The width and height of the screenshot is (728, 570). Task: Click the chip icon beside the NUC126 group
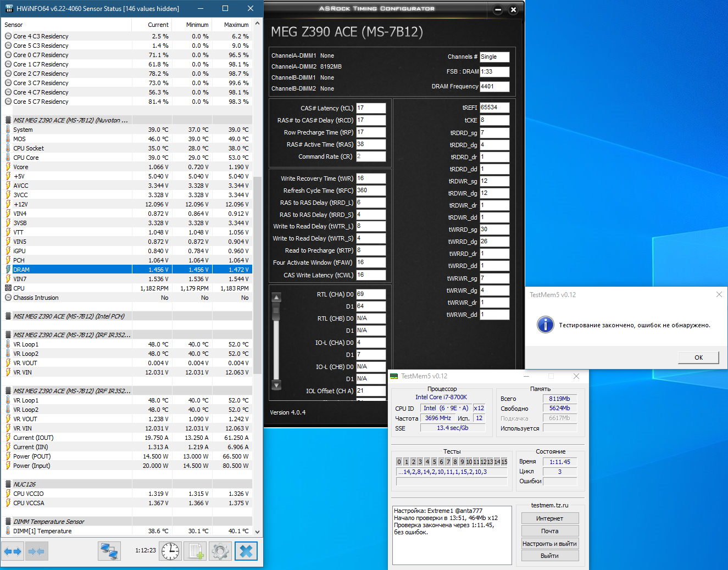point(8,484)
